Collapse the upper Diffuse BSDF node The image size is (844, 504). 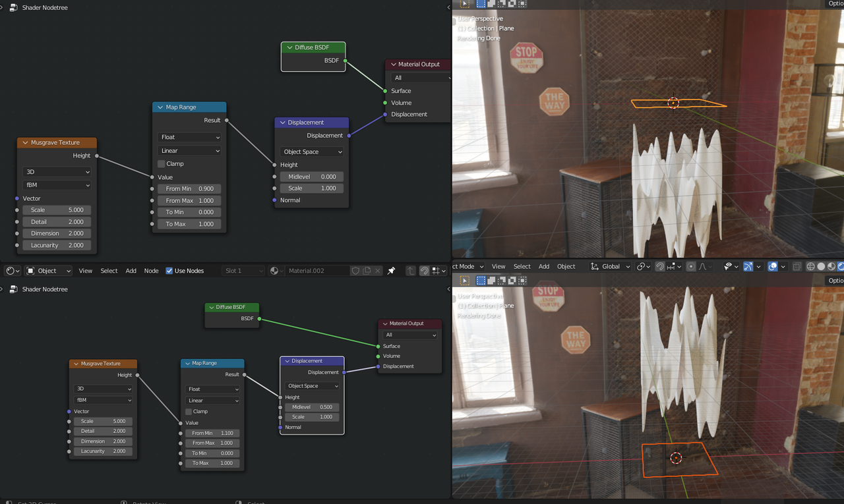[x=289, y=47]
